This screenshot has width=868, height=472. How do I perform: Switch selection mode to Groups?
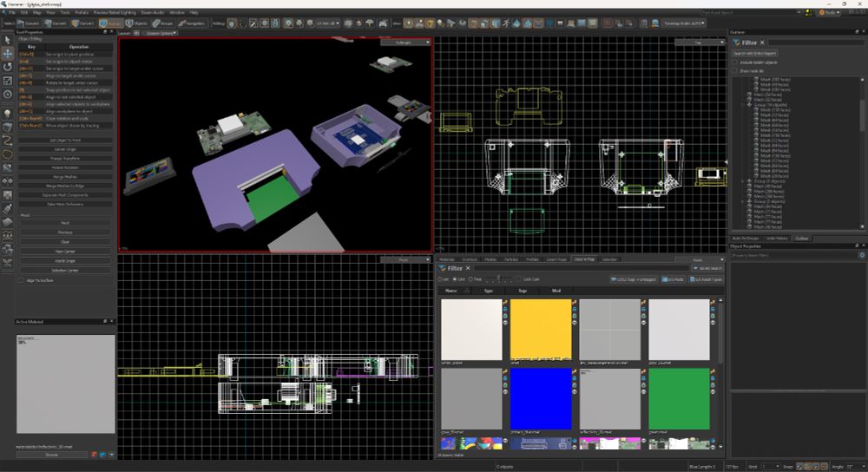[x=163, y=23]
